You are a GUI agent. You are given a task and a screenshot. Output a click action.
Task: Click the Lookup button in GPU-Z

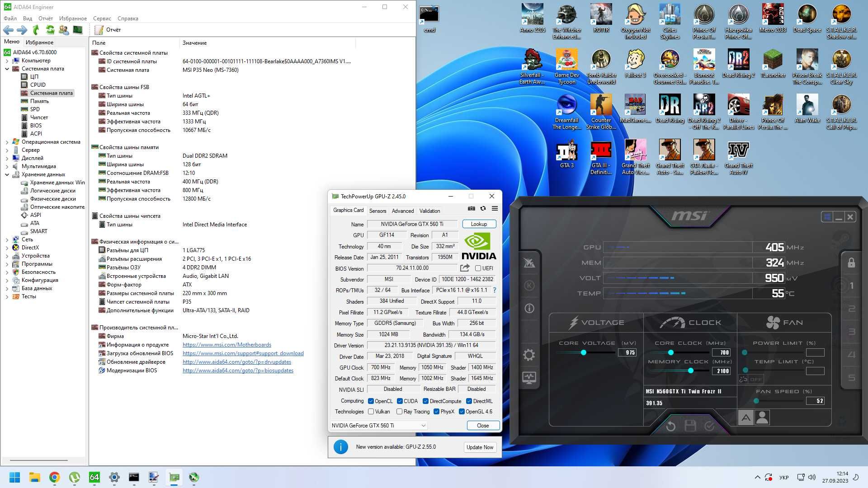coord(479,224)
